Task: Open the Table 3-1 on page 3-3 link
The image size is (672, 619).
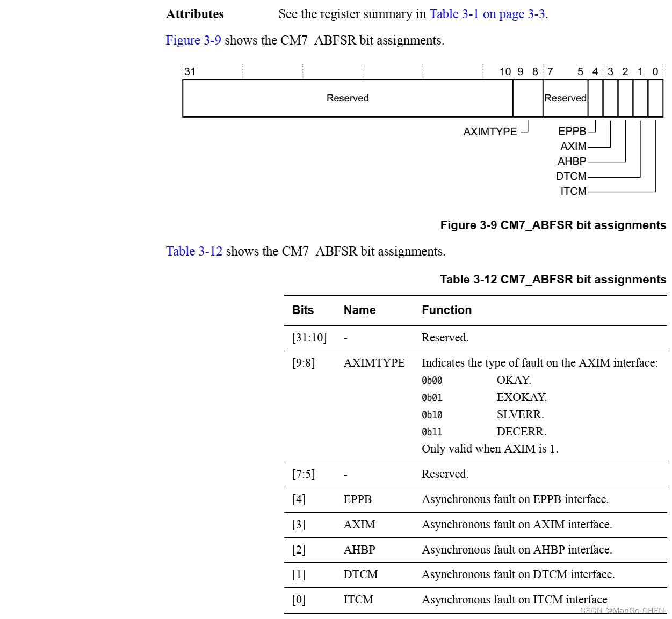Action: [486, 14]
